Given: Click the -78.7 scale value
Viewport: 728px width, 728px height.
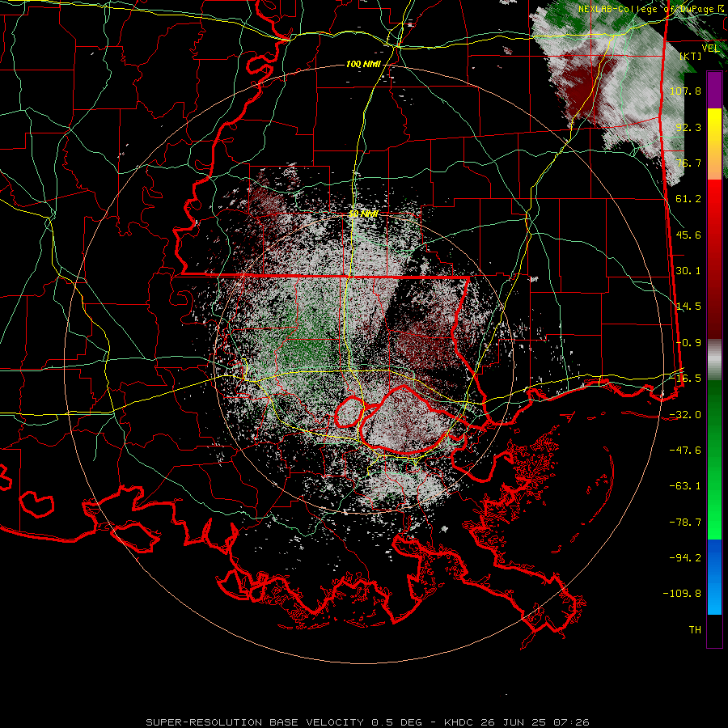Looking at the screenshot, I should (685, 523).
